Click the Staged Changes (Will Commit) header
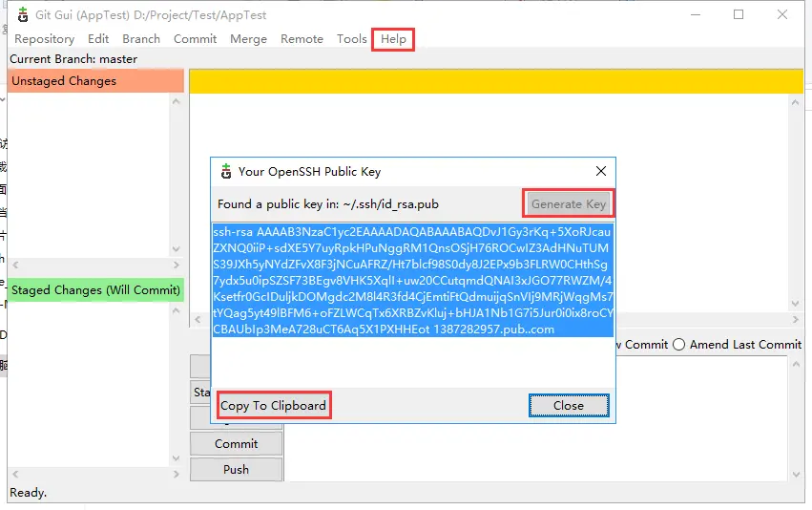Viewport: 812px width, 510px height. [x=95, y=289]
